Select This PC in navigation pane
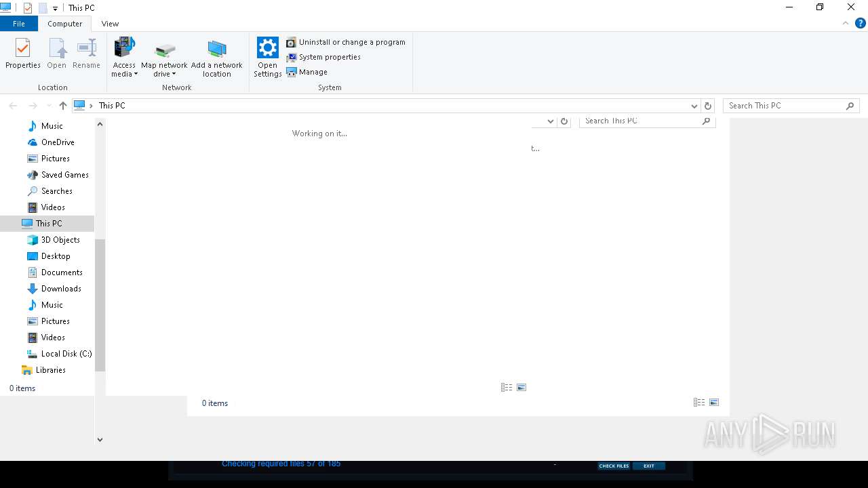 (47, 224)
